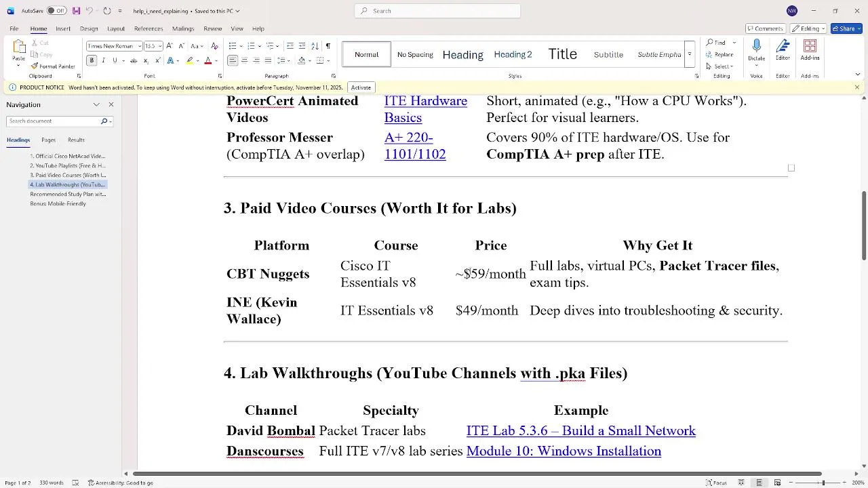Align paragraph text right
The height and width of the screenshot is (488, 868).
pos(256,60)
